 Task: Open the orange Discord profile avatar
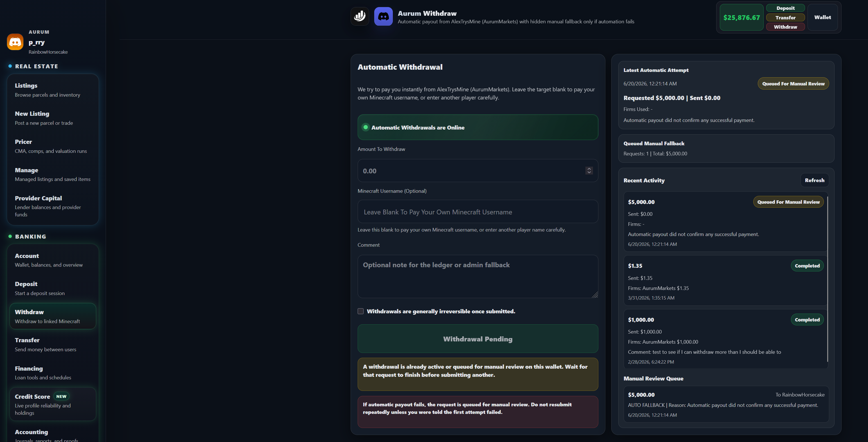[15, 42]
